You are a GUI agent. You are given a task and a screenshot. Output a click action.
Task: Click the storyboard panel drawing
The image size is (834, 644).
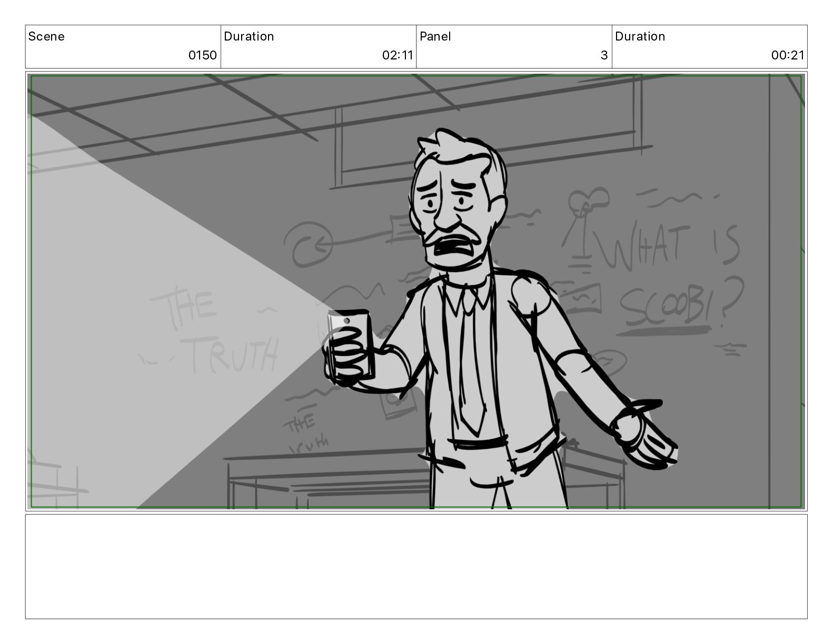click(416, 291)
